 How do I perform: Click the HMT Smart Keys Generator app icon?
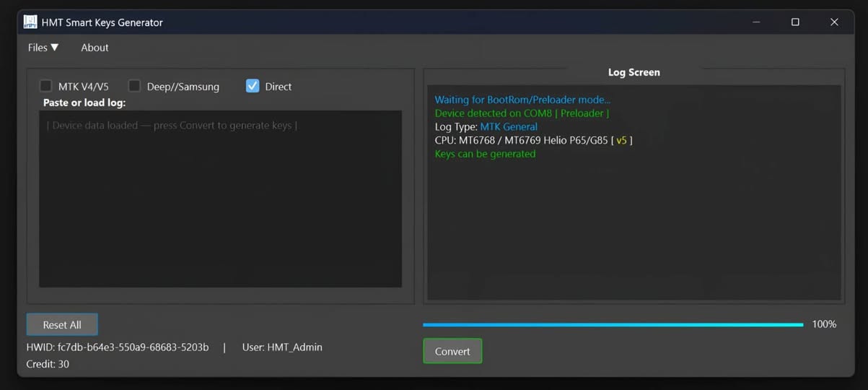(30, 22)
